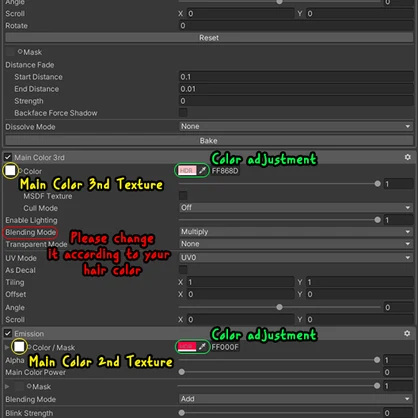Open the Dissolve Mode dropdown
The width and height of the screenshot is (418, 418).
pos(296,126)
